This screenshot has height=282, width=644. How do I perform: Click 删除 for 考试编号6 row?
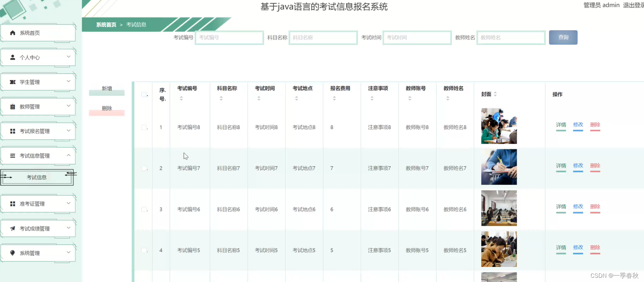coord(595,207)
